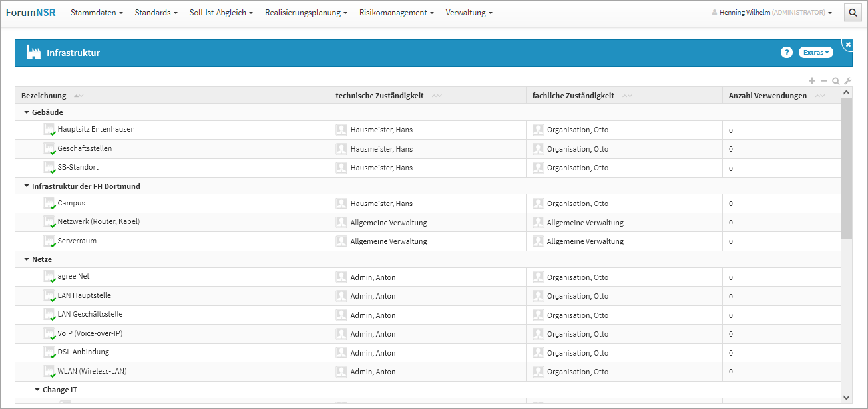
Task: Open the Extras dropdown
Action: 816,53
